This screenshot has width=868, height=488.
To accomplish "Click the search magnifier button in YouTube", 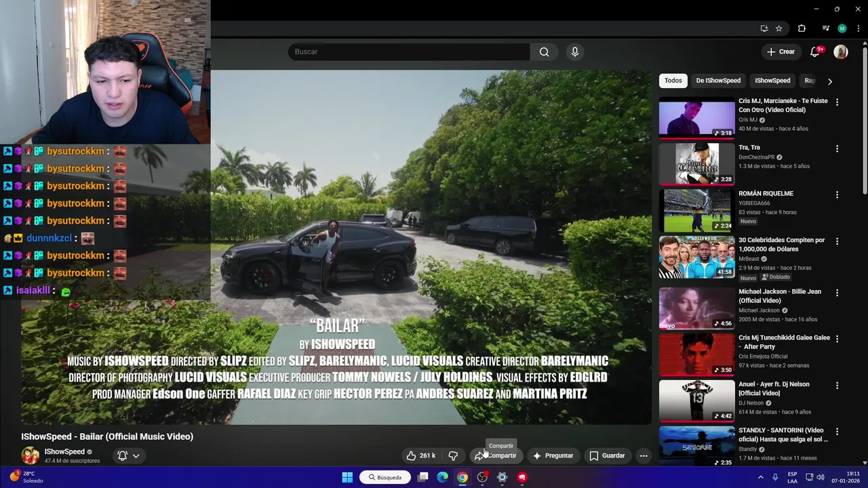I will [544, 52].
